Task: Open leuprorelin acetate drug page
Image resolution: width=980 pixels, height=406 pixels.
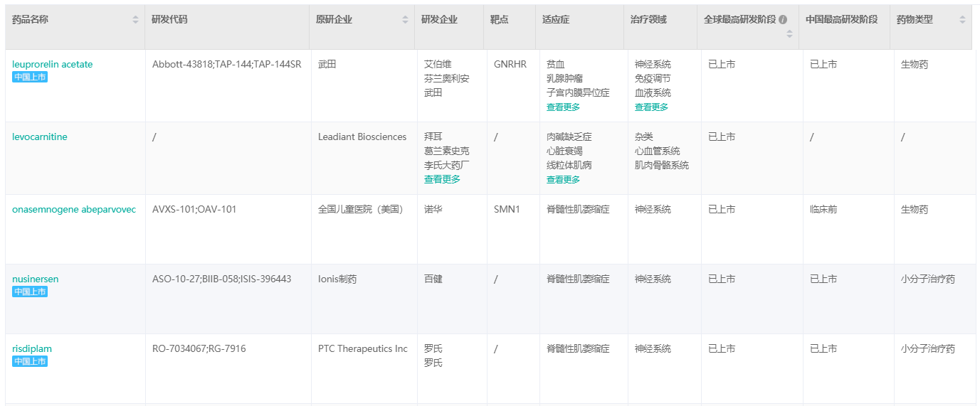Action: coord(52,64)
